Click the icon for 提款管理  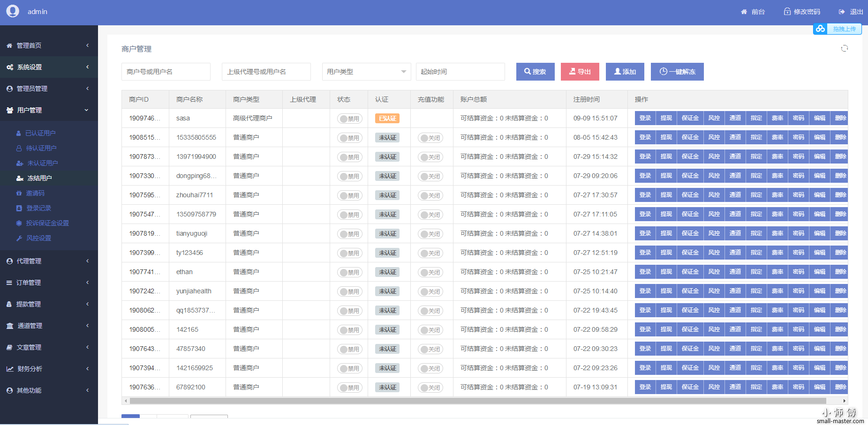coord(9,304)
